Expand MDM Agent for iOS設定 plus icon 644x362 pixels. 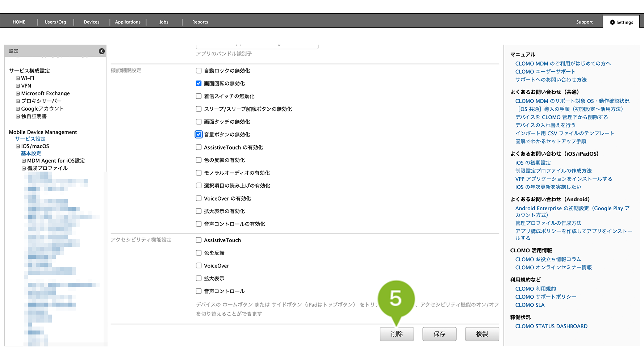pos(24,161)
